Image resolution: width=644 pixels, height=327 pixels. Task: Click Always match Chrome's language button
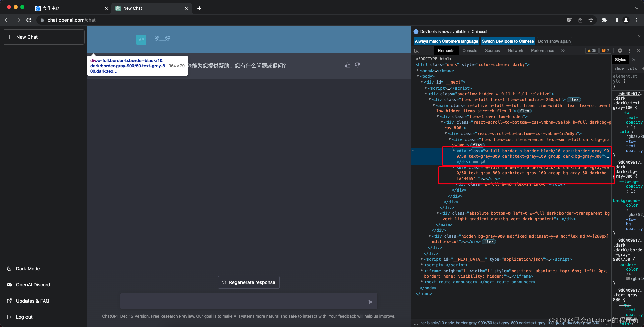click(446, 41)
